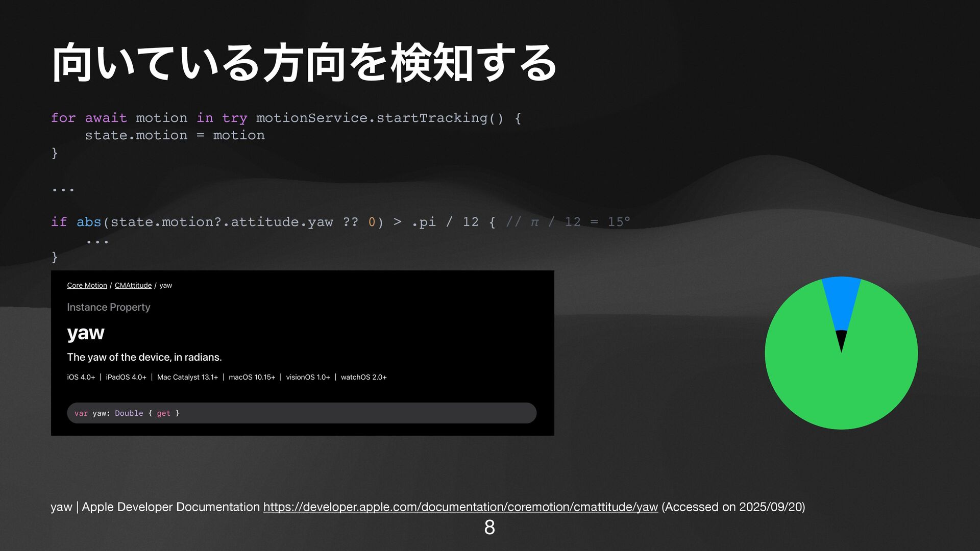Click the Instance Property label
This screenshot has height=551, width=980.
click(x=108, y=307)
